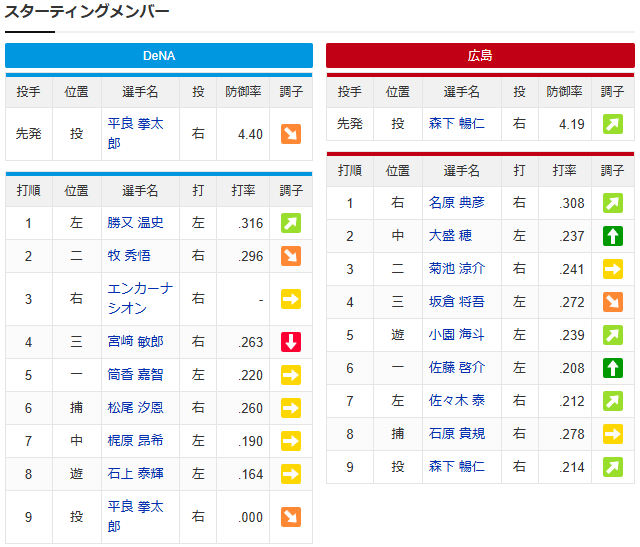The width and height of the screenshot is (640, 547).
Task: Click batting average .190 for 梶原 昂希
Action: (251, 441)
